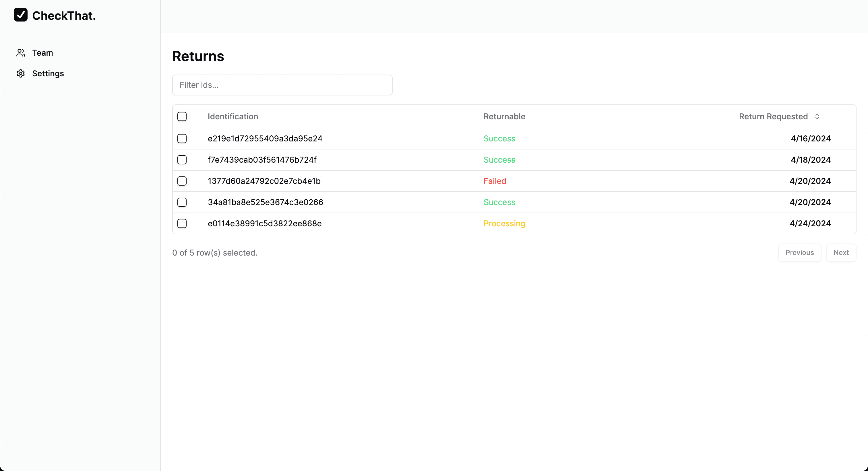This screenshot has height=471, width=868.
Task: Click the Processing status icon for e0114e38
Action: click(504, 223)
